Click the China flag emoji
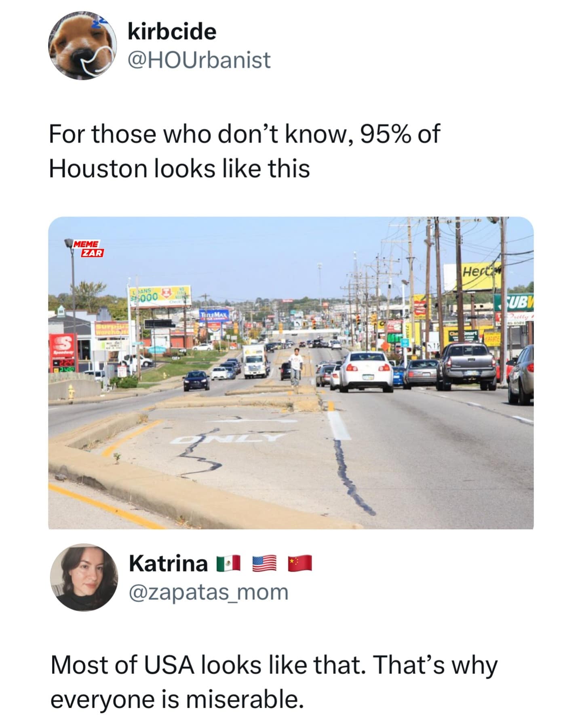Viewport: 582px width, 728px height. point(300,563)
